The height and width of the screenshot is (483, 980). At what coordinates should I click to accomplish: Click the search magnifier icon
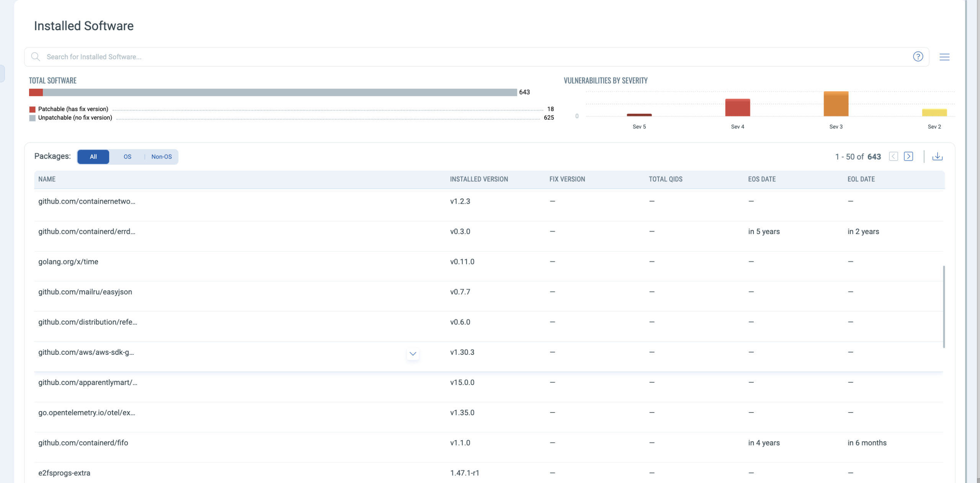(36, 57)
